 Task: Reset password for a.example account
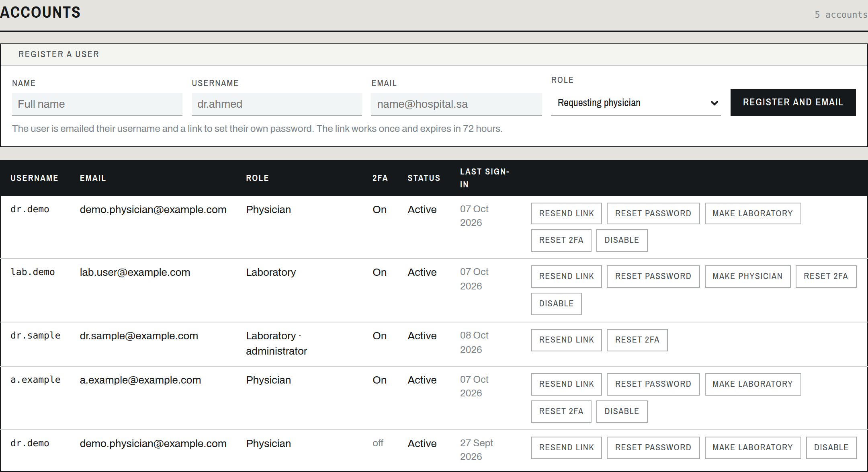tap(653, 384)
